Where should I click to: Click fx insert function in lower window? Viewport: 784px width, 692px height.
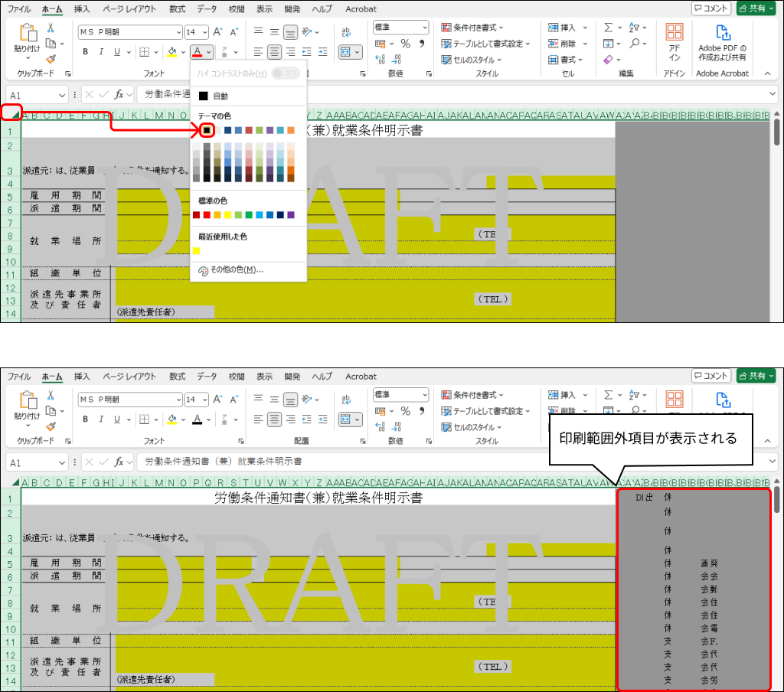(x=119, y=462)
